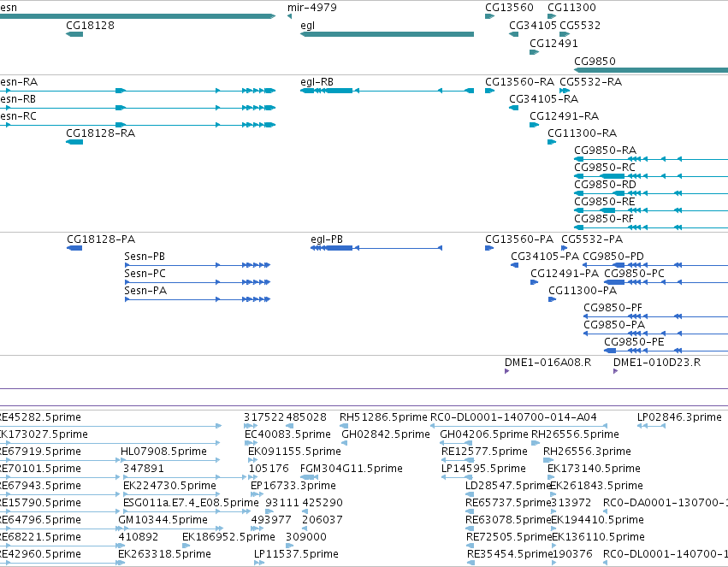Viewport: 728px width, 567px height.
Task: Open the CG12491-RA transcript label
Action: (x=564, y=116)
